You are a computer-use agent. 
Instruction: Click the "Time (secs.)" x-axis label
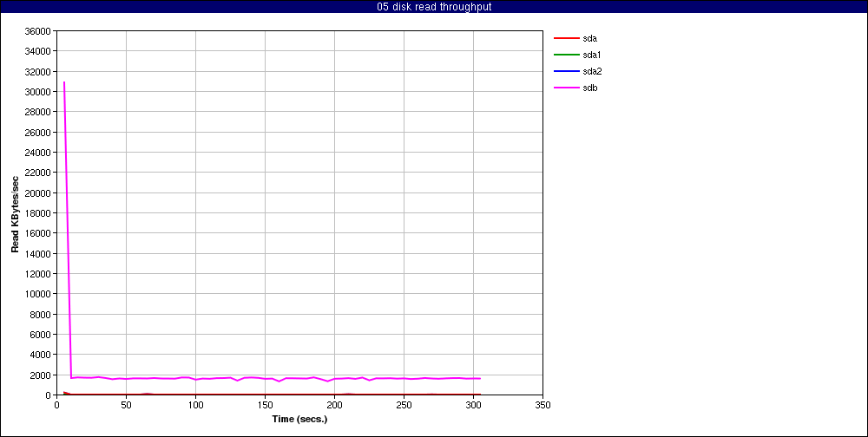[x=299, y=420]
